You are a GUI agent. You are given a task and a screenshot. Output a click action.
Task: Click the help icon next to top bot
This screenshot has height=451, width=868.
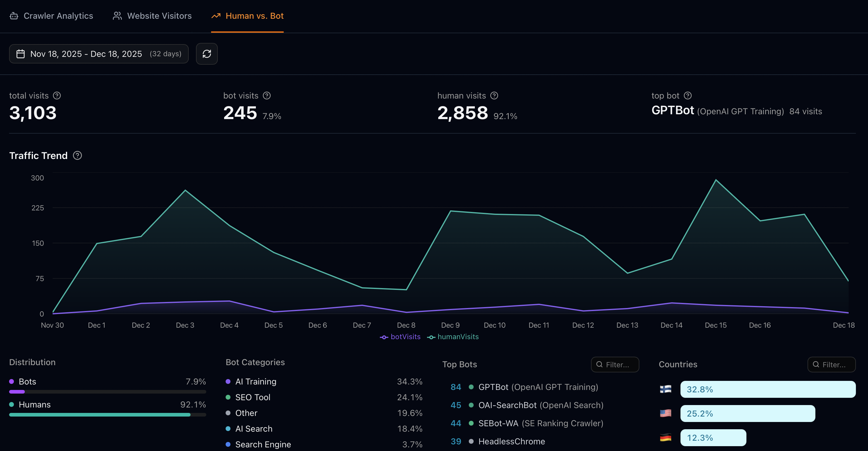(x=688, y=96)
